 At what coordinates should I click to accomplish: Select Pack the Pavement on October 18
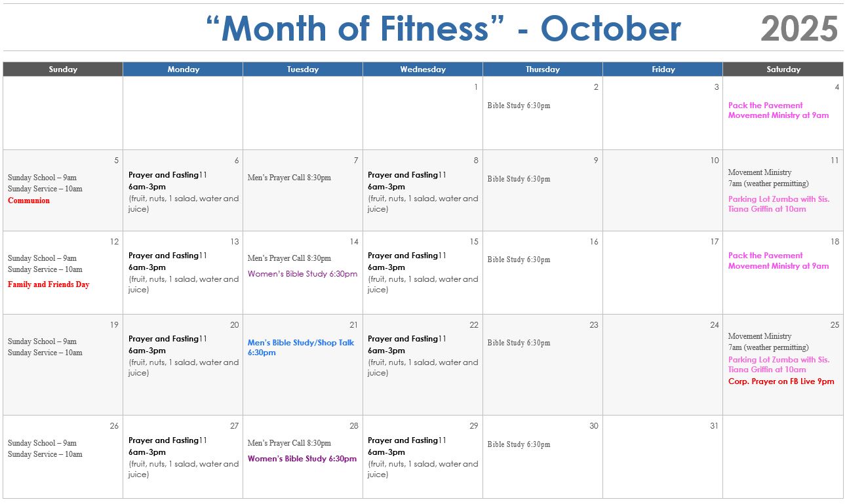(778, 261)
